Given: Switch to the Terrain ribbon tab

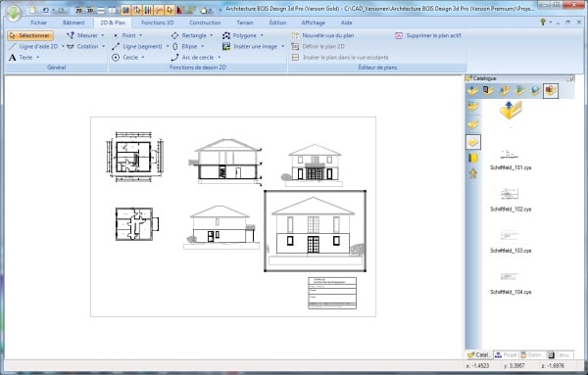Looking at the screenshot, I should (245, 23).
